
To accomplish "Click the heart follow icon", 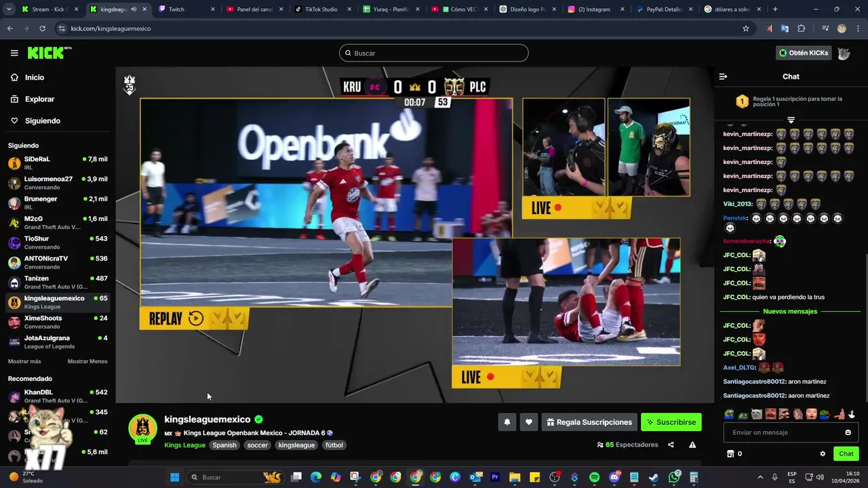I will pyautogui.click(x=529, y=422).
